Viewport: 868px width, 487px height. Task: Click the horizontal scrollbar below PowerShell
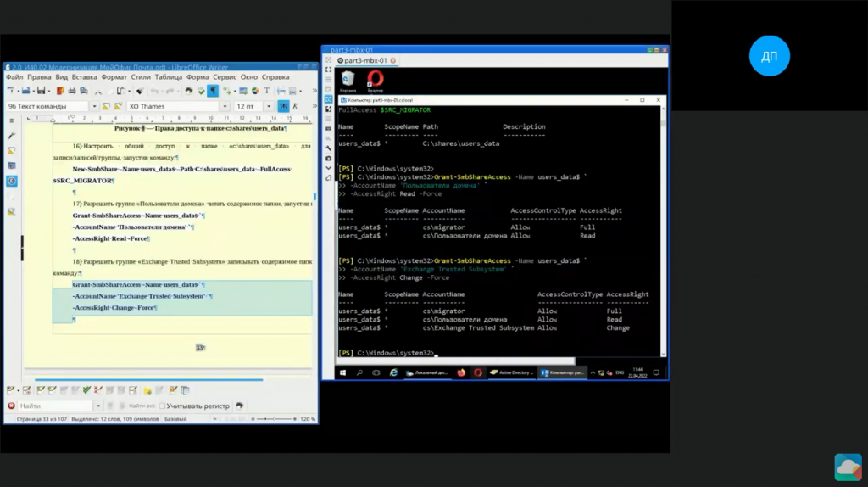[x=455, y=361]
